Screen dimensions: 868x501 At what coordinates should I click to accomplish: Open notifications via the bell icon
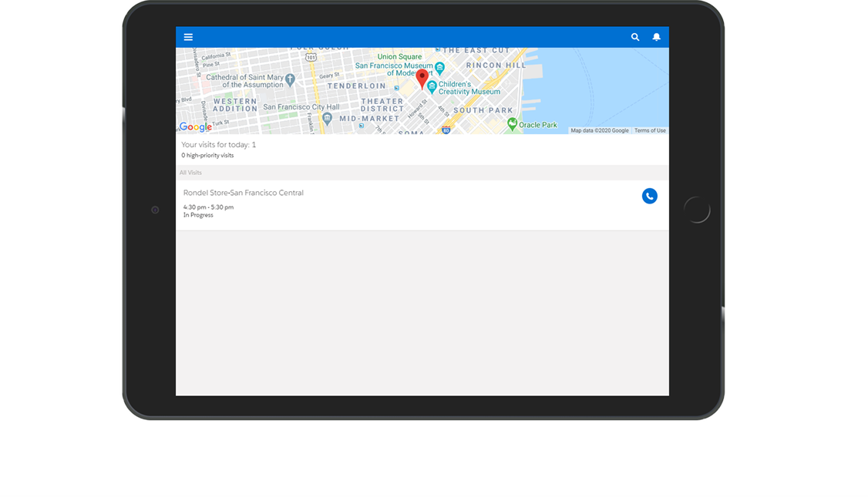coord(656,37)
